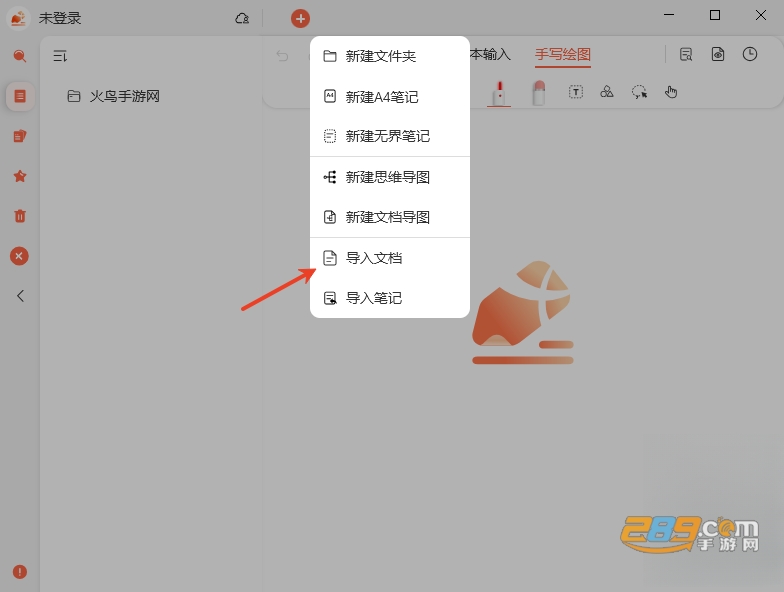
Task: Switch to the text input tab (本输入)
Action: (x=490, y=54)
